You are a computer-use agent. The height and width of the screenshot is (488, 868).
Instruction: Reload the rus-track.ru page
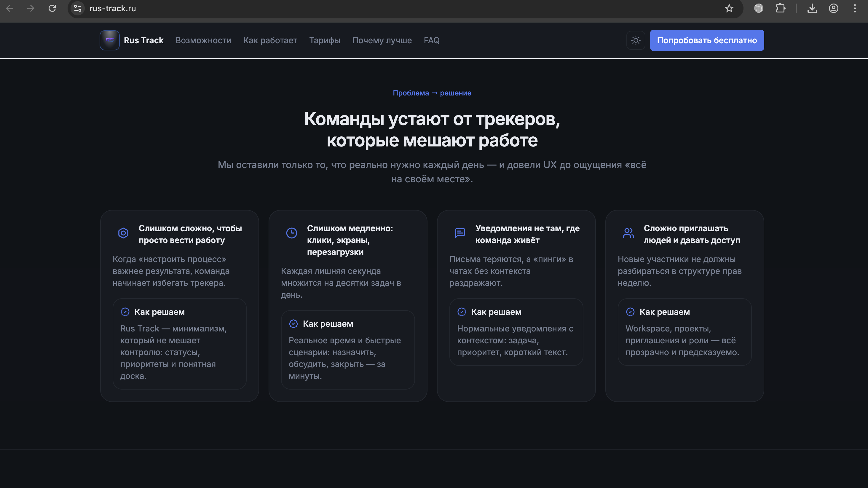(x=52, y=8)
